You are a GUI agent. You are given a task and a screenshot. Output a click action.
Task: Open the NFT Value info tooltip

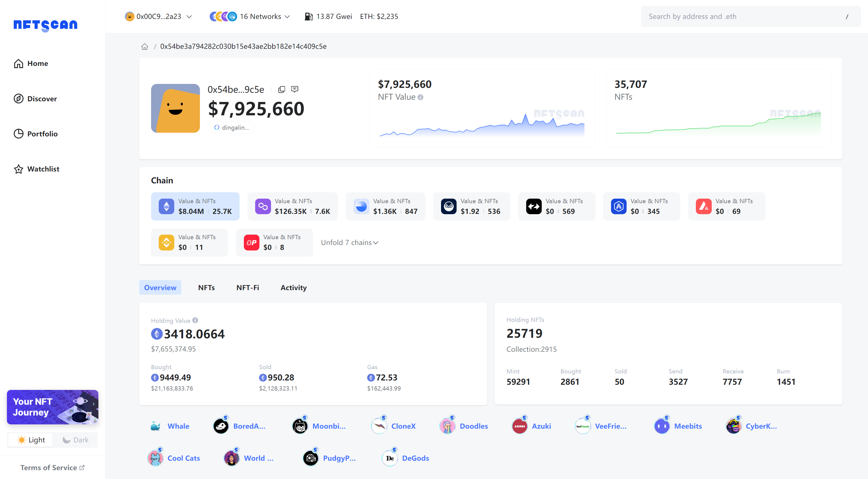(x=420, y=97)
